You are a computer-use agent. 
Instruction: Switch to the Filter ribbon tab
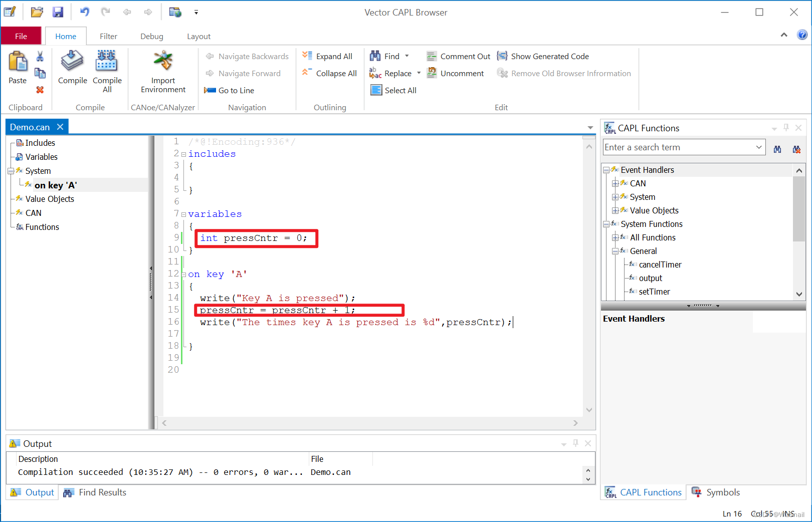click(x=108, y=36)
